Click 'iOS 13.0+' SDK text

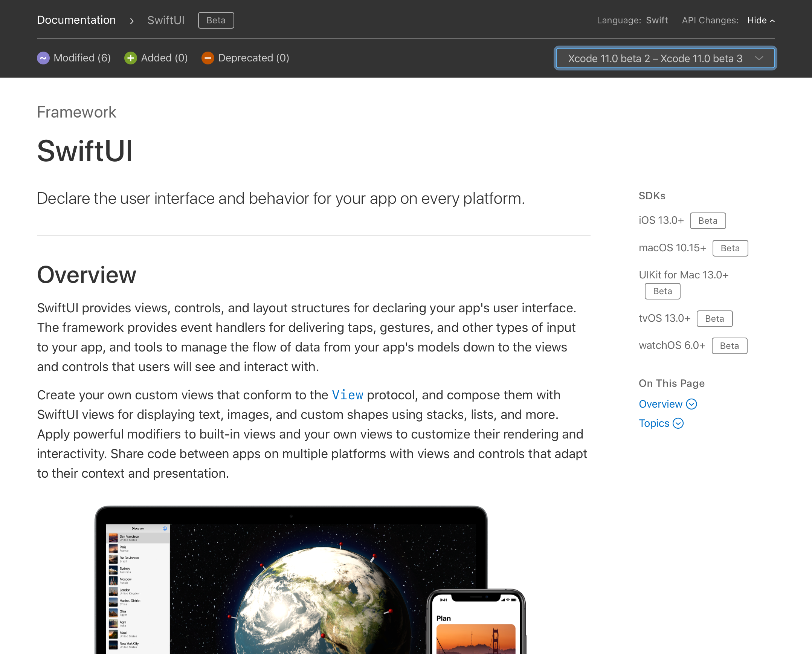[661, 220]
